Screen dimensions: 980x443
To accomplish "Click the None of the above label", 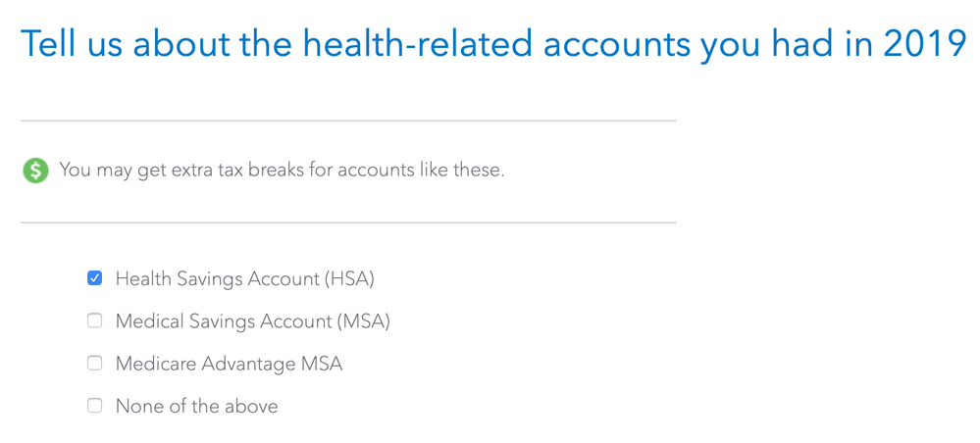I will point(197,407).
